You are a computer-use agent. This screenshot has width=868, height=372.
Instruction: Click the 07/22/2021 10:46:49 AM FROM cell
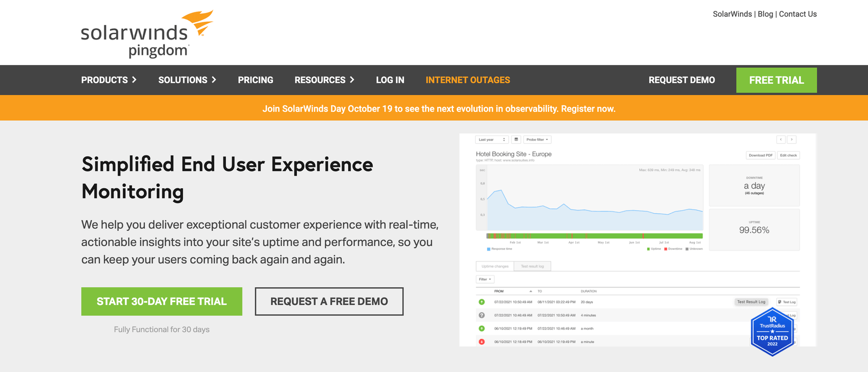tap(513, 315)
